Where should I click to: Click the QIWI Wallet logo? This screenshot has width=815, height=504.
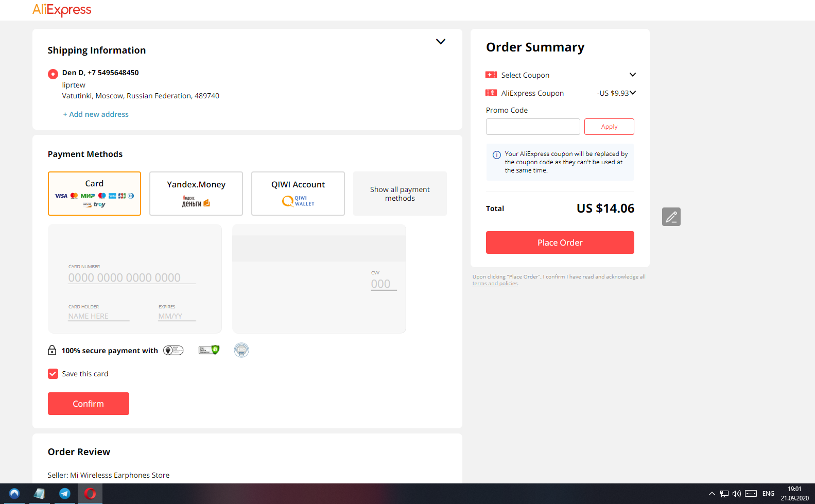(x=298, y=201)
